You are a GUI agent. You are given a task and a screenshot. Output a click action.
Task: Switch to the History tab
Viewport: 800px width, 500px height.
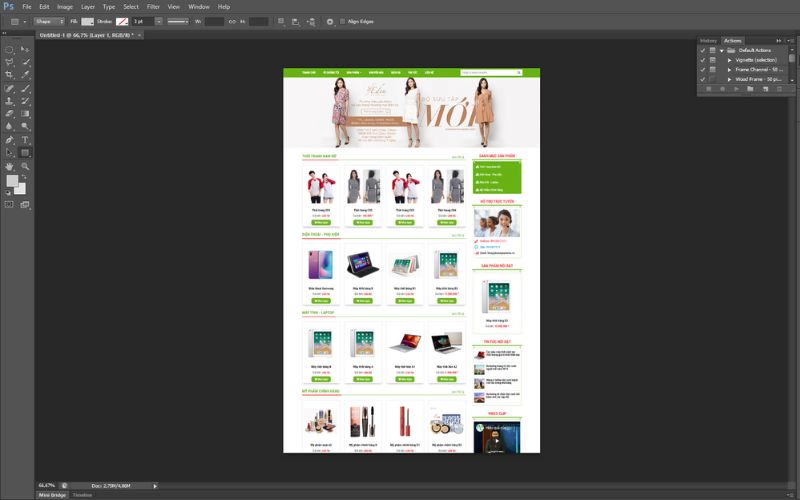click(x=708, y=40)
